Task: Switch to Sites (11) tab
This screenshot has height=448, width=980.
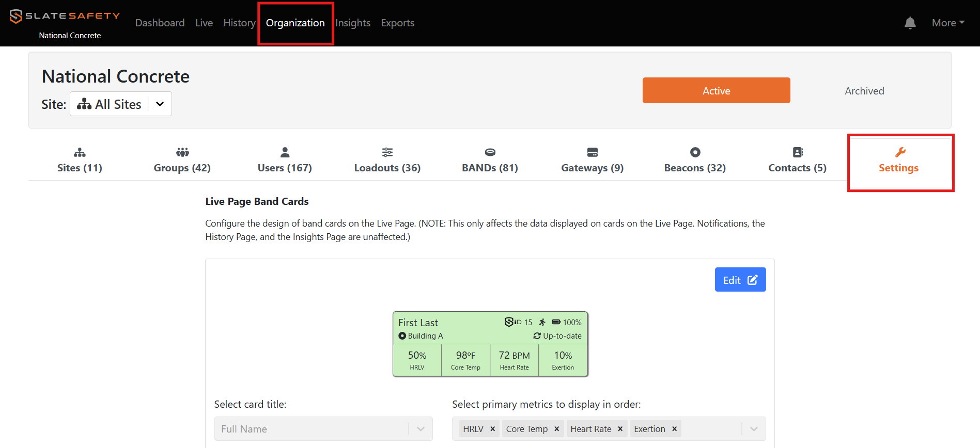Action: [80, 160]
